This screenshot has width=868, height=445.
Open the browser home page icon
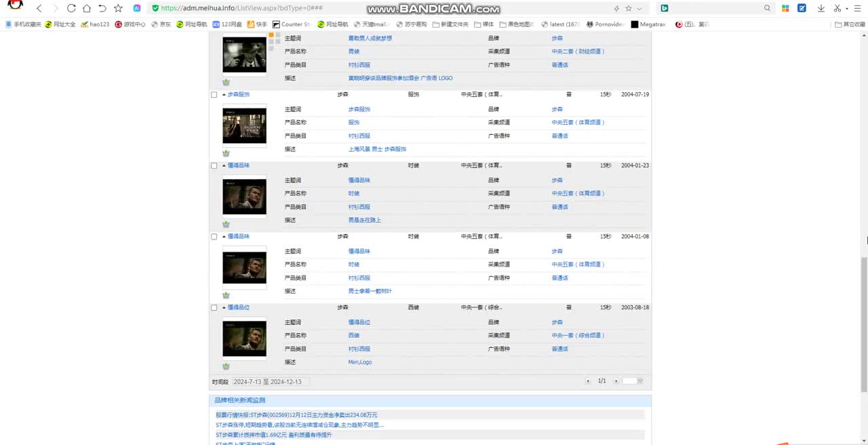coord(87,8)
